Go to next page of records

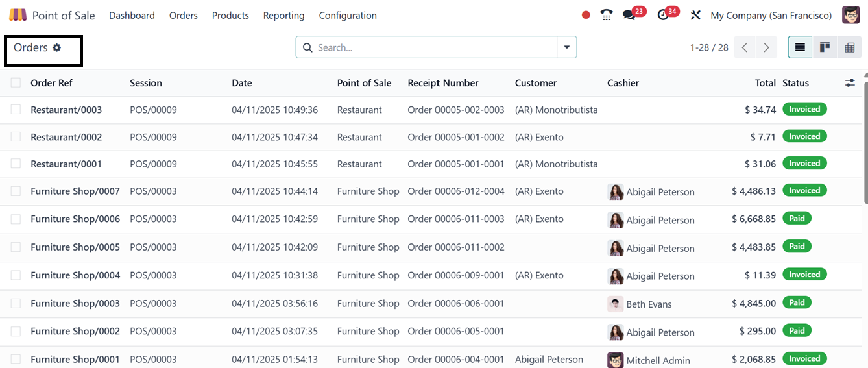pyautogui.click(x=766, y=47)
